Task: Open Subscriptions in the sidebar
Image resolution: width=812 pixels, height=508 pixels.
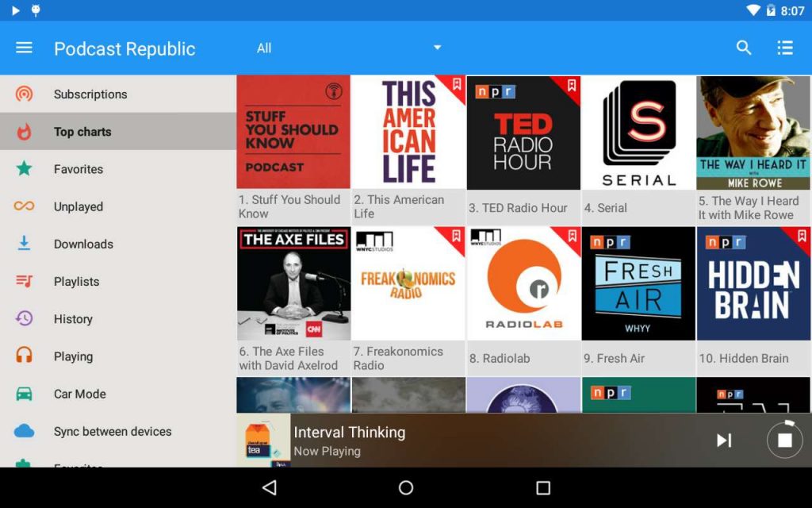Action: (118, 94)
